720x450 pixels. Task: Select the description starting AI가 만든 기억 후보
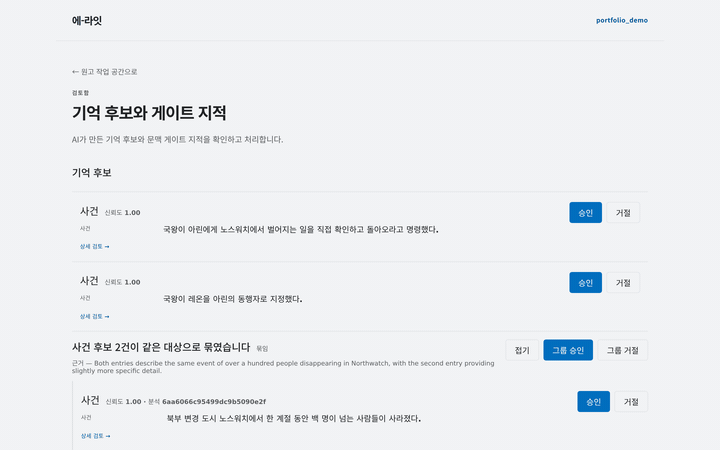click(178, 139)
